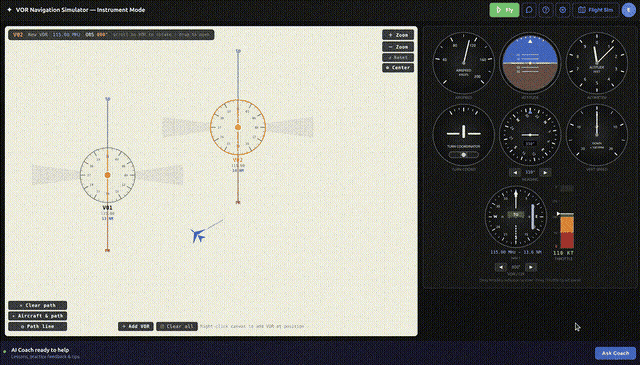Screen dimensions: 640x365
Task: Click the + Zoom button on the map
Action: (398, 35)
